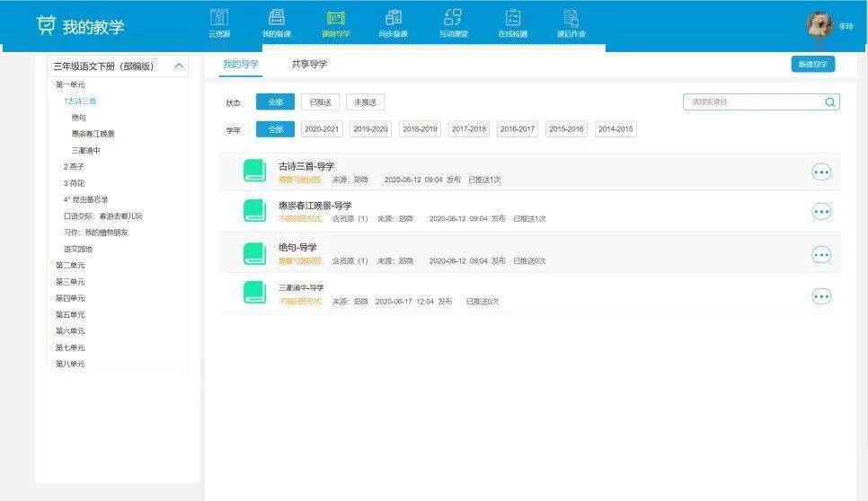Open the user avatar photo
This screenshot has width=868, height=501.
coord(819,25)
